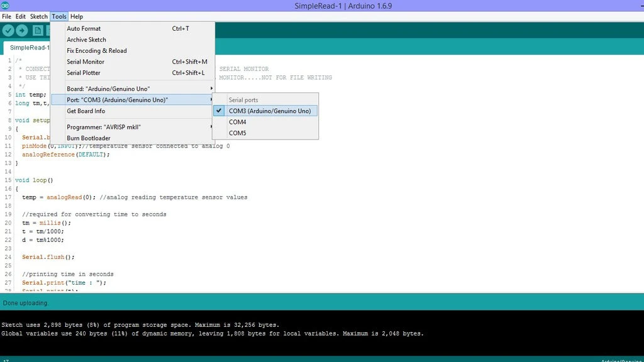Click the New sketch toolbar icon

click(x=38, y=30)
